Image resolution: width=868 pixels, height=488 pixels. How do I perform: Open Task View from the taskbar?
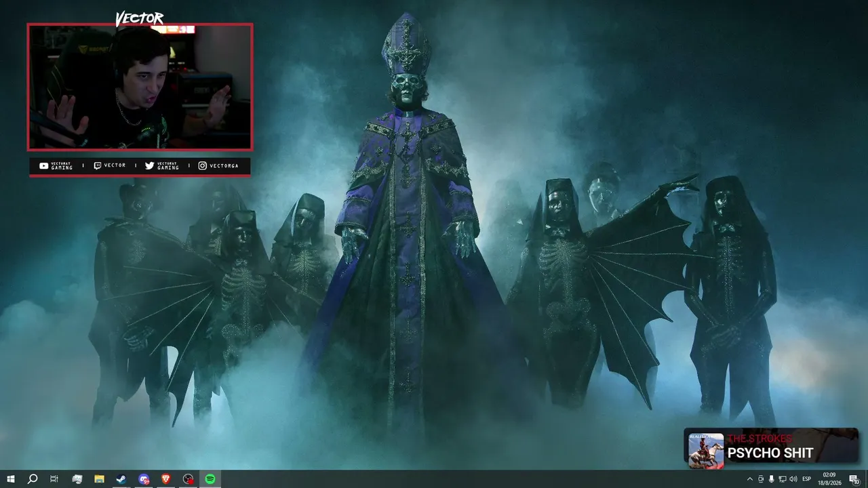[54, 479]
